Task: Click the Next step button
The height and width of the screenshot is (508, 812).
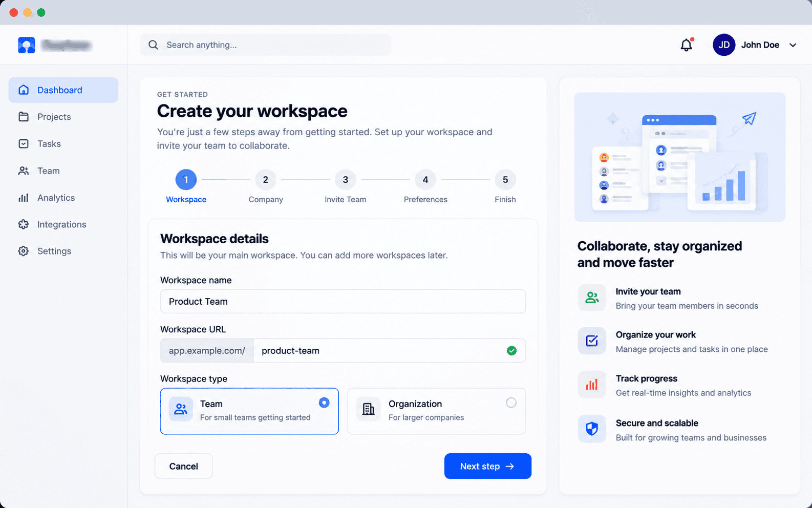Action: [488, 466]
